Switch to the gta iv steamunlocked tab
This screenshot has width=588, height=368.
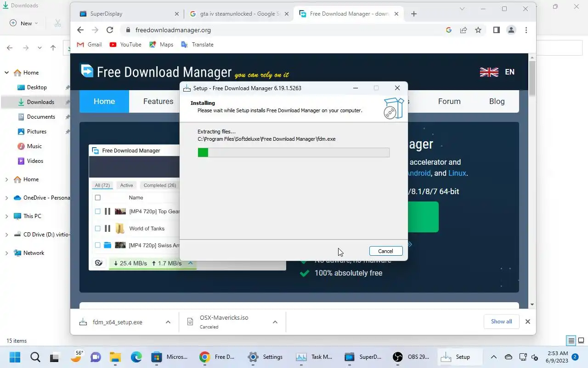pos(239,14)
